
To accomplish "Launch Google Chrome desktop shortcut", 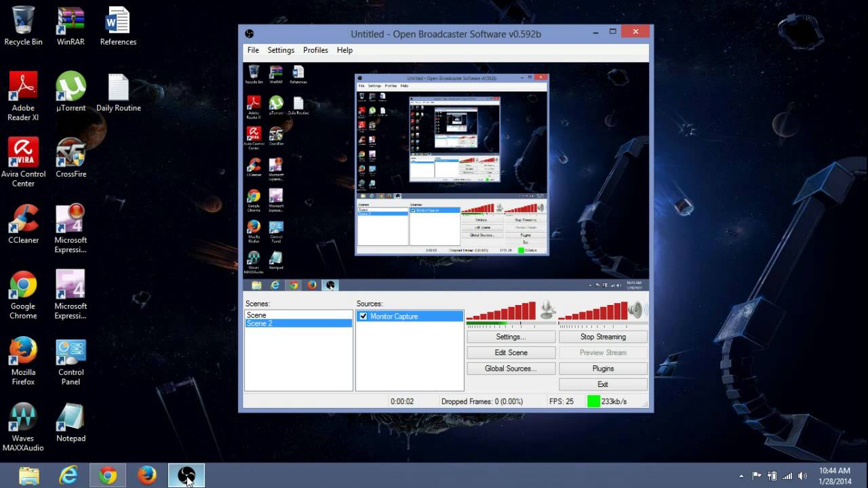I will pyautogui.click(x=23, y=295).
